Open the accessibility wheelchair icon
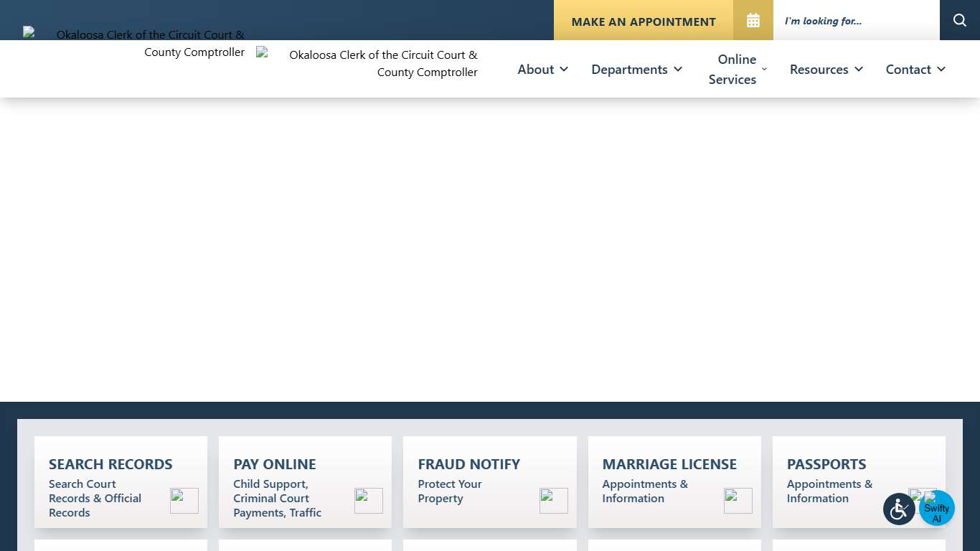This screenshot has width=980, height=551. tap(899, 509)
